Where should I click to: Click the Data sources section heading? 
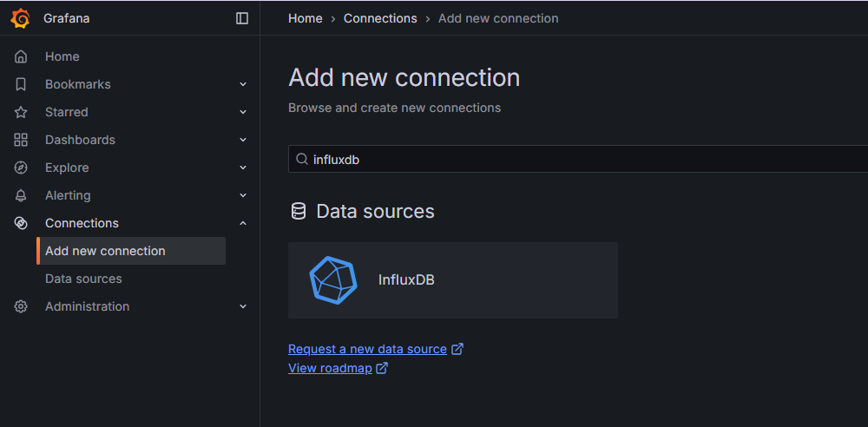click(x=375, y=211)
